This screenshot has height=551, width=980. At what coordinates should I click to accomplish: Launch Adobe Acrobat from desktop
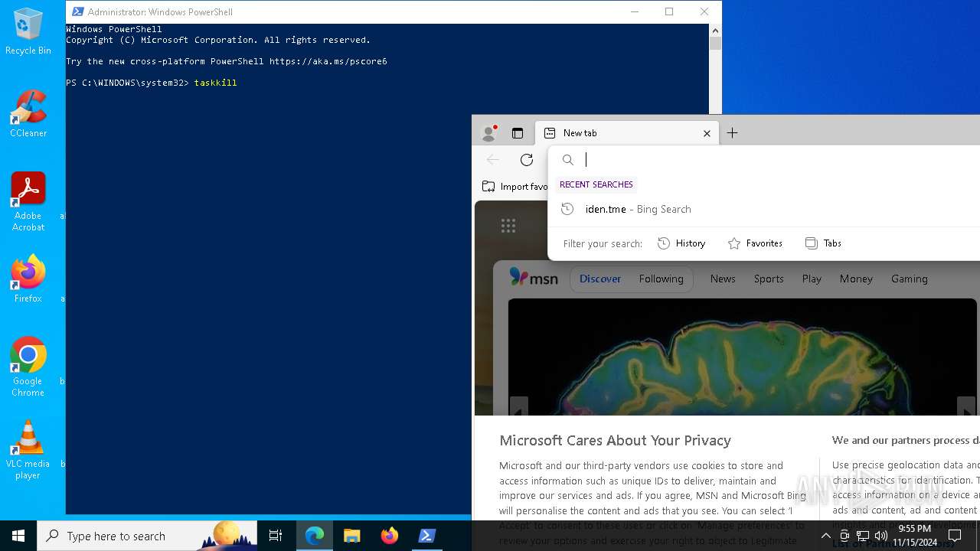click(x=28, y=202)
